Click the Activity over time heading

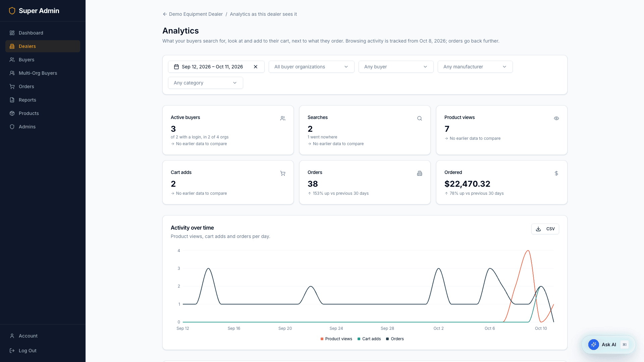point(192,228)
